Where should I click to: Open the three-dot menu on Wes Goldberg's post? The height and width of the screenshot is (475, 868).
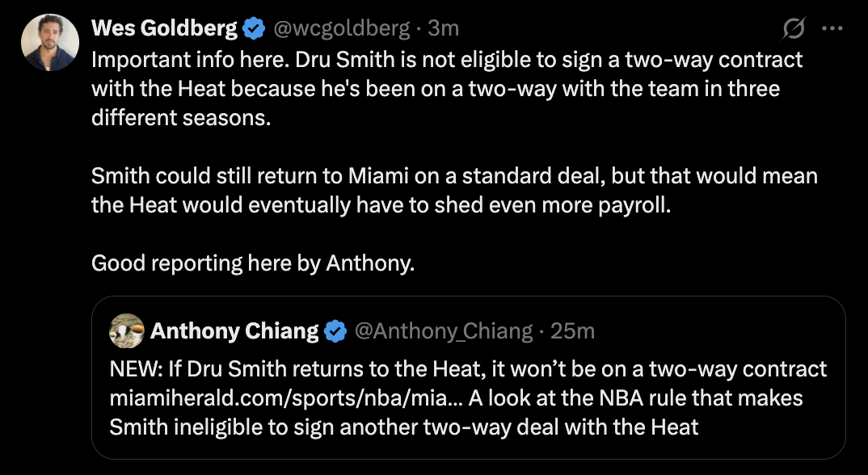pyautogui.click(x=833, y=27)
